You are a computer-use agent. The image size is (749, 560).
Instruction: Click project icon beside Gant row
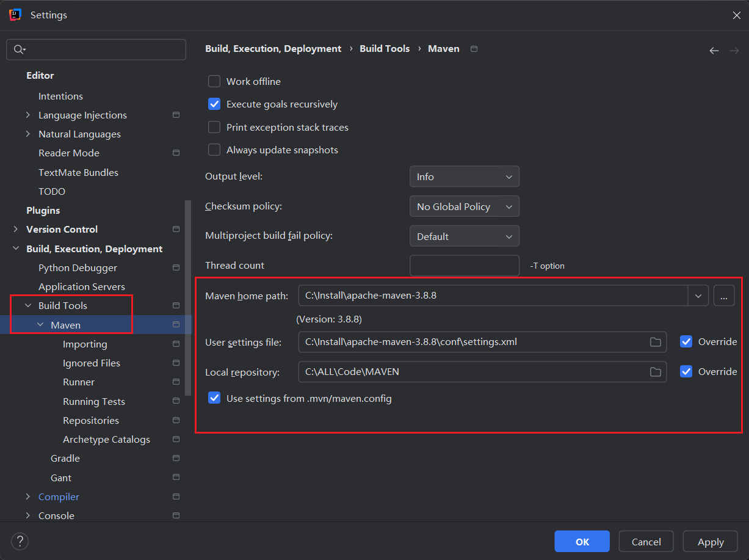[176, 478]
